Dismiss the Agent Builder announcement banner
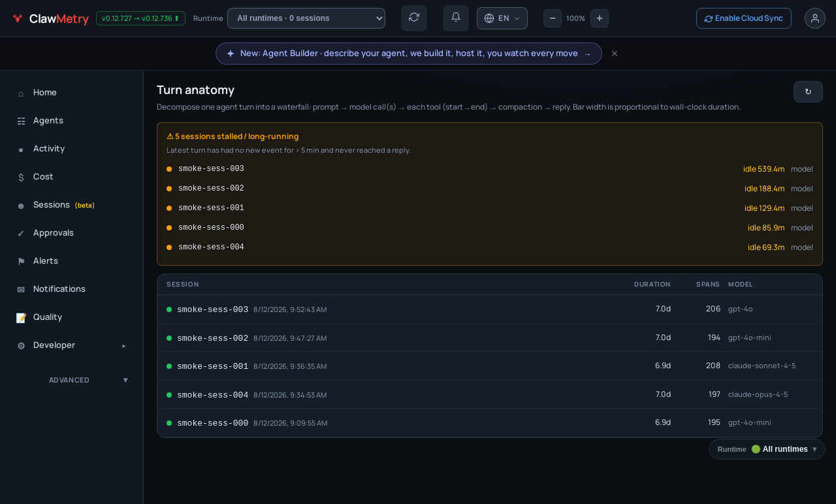The image size is (836, 504). click(x=615, y=54)
